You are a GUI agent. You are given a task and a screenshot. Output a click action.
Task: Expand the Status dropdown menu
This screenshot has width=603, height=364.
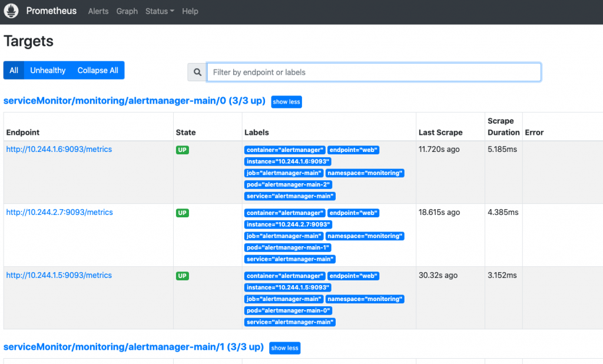coord(160,11)
